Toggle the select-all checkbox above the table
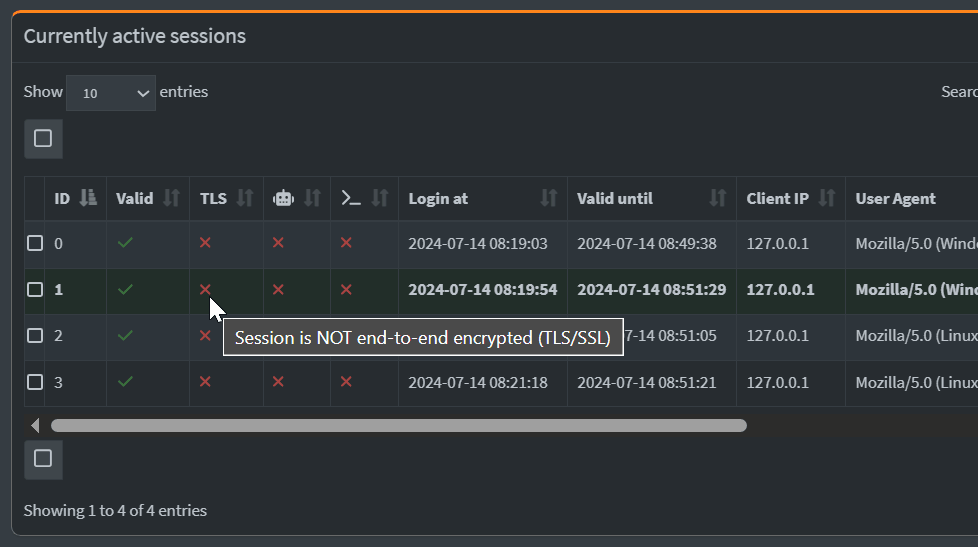The height and width of the screenshot is (547, 978). (x=43, y=138)
